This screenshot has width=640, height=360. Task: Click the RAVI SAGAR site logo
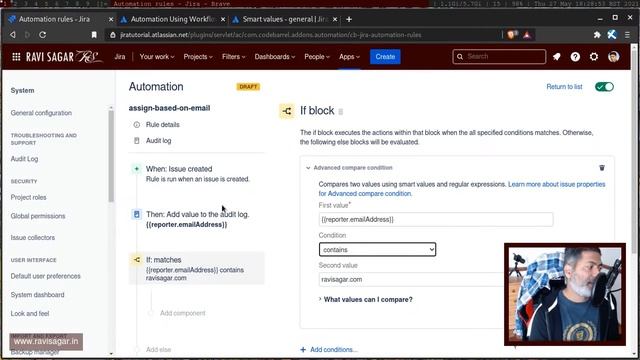(64, 57)
